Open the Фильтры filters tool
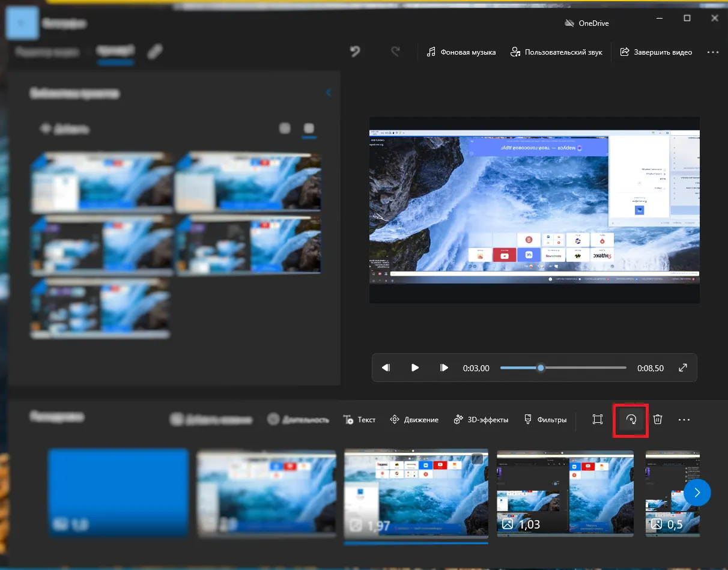 pyautogui.click(x=545, y=420)
